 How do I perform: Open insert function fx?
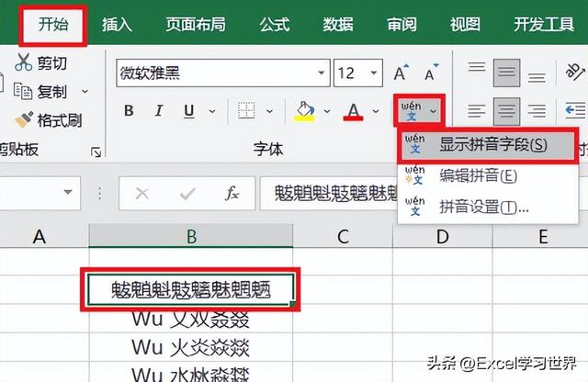(232, 194)
